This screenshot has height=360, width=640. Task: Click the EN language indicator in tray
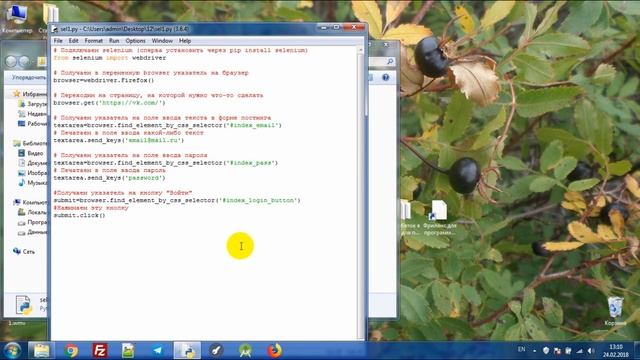(x=521, y=350)
